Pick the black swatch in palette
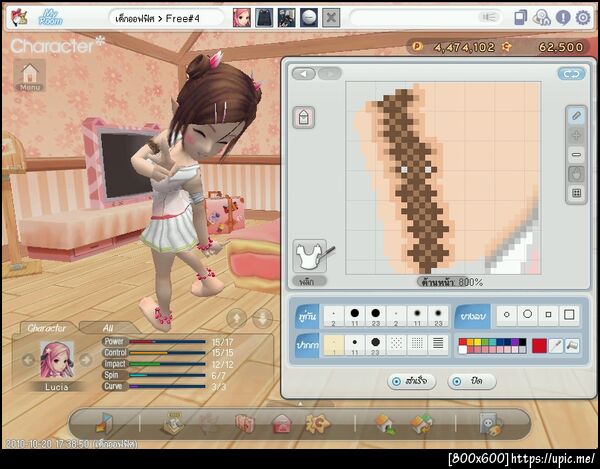 click(x=522, y=342)
